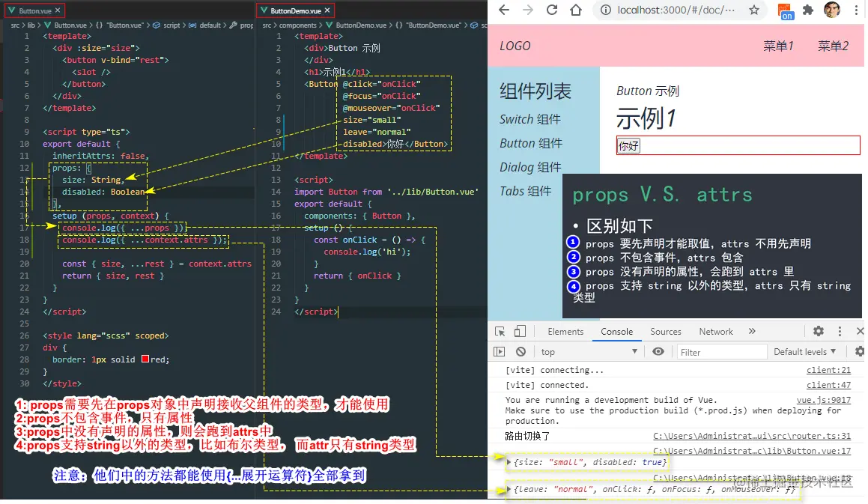Open the Default levels dropdown

804,352
